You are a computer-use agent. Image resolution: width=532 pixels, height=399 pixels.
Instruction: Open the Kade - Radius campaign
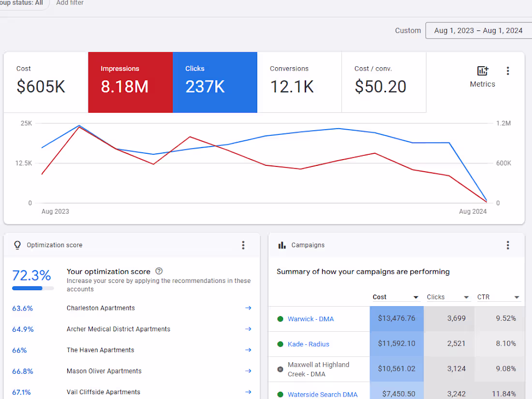309,344
